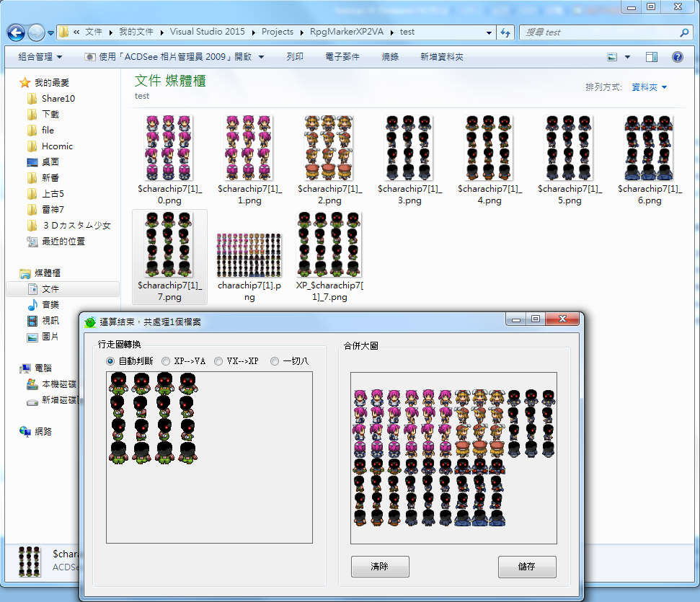Click the blue Help question mark icon

click(677, 57)
